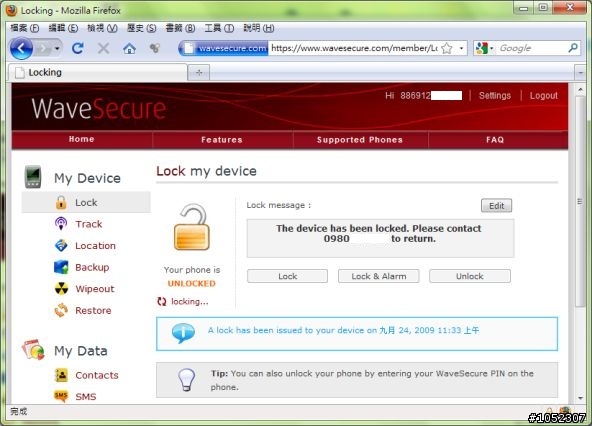Open the SMS link
The height and width of the screenshot is (426, 592).
pyautogui.click(x=86, y=397)
